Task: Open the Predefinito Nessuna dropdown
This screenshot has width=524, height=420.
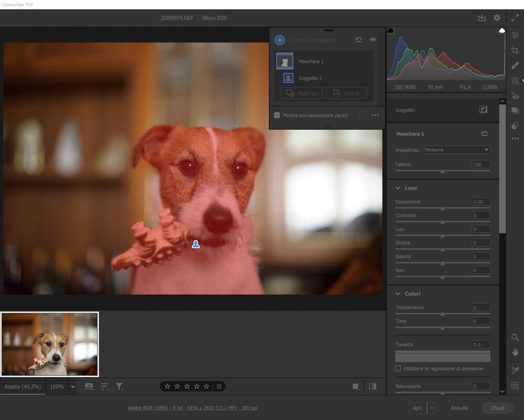Action: coord(457,150)
